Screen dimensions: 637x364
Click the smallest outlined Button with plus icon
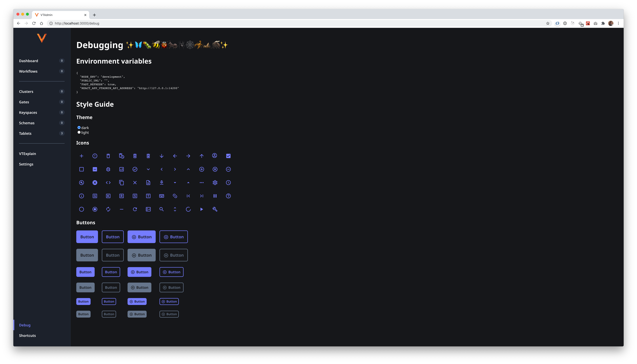[x=169, y=302]
